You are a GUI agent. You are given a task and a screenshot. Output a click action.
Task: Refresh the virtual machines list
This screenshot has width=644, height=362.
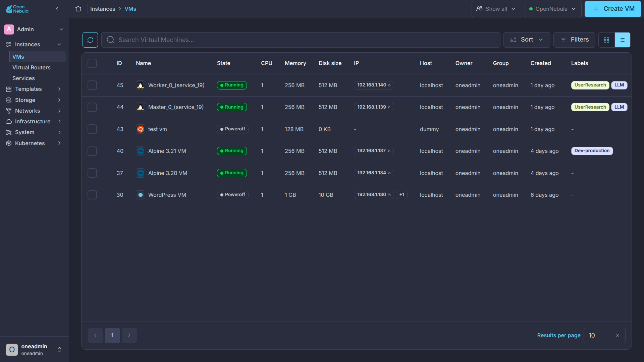coord(90,40)
